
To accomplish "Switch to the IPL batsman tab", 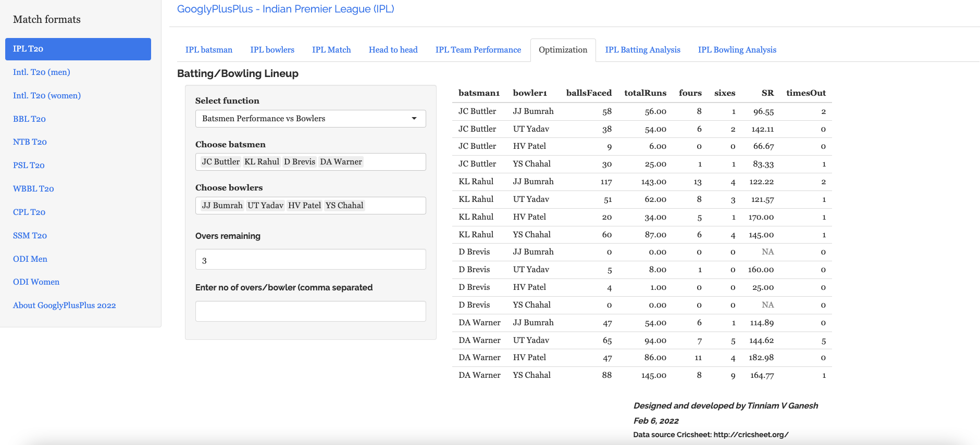I will 208,50.
